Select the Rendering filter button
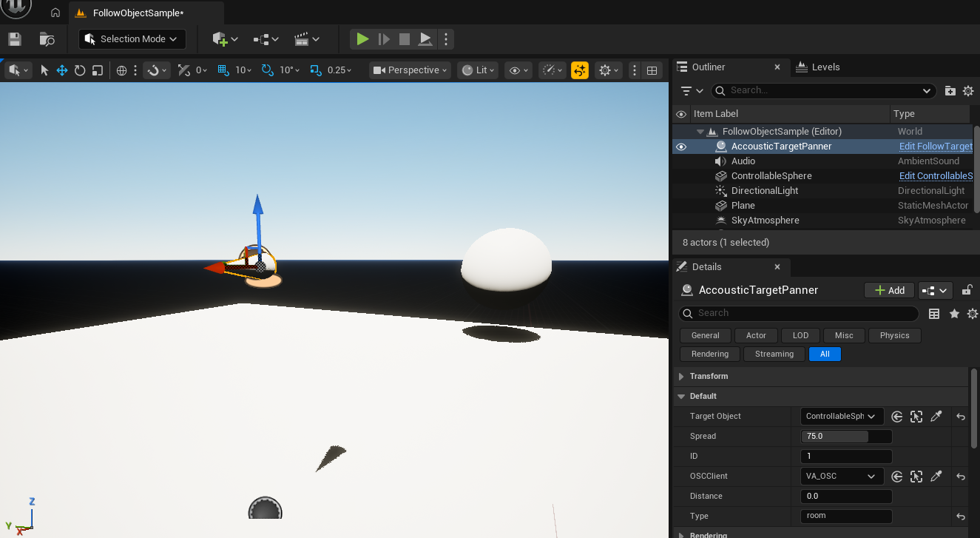This screenshot has width=980, height=538. [710, 354]
